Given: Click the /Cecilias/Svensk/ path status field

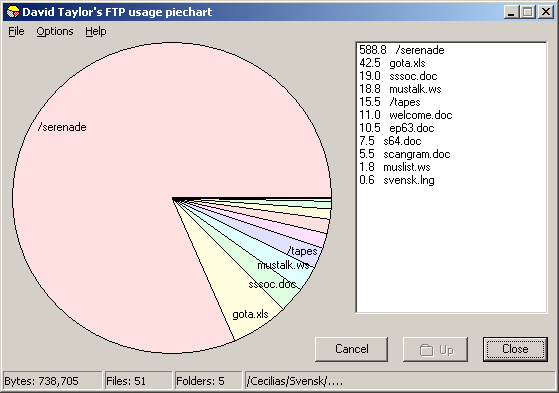Looking at the screenshot, I should [x=399, y=381].
